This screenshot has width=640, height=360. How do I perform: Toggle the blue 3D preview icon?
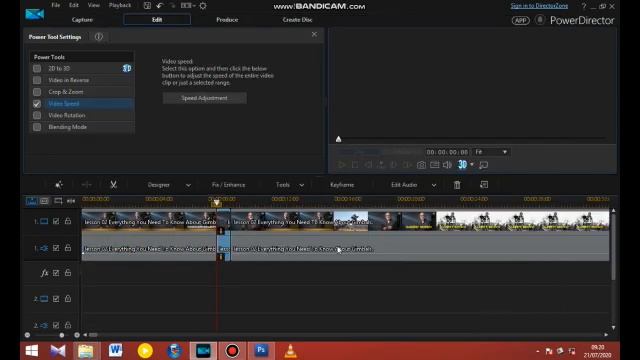[462, 164]
